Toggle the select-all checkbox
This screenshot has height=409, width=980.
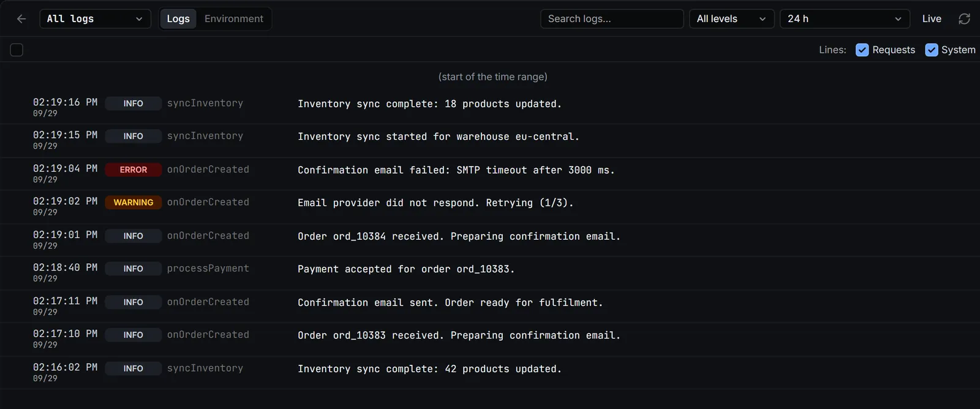point(17,50)
